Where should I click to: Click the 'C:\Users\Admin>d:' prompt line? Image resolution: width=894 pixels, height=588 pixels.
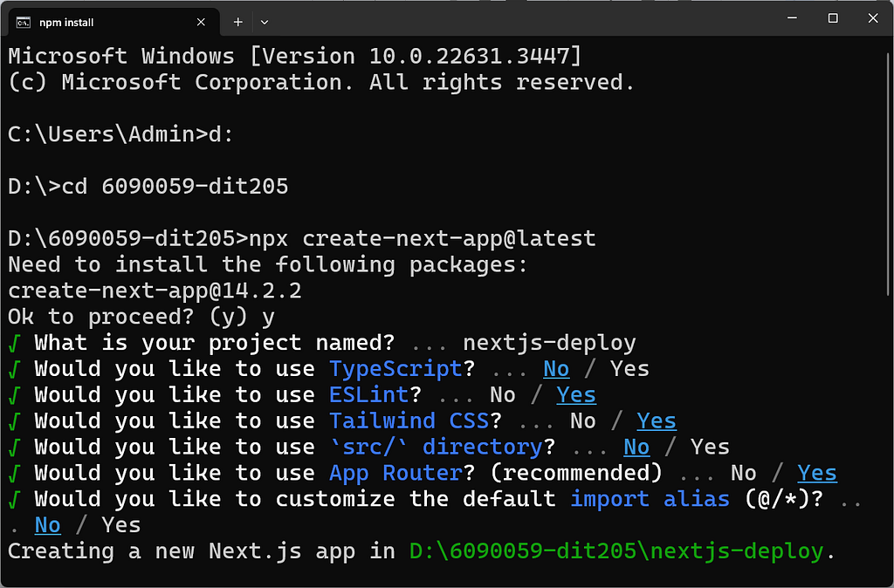tap(120, 133)
